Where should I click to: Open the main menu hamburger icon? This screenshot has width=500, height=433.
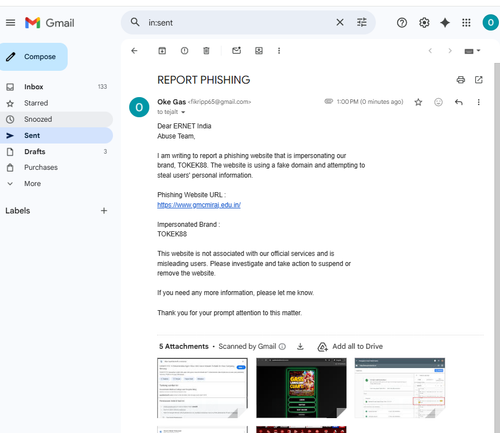tap(10, 23)
